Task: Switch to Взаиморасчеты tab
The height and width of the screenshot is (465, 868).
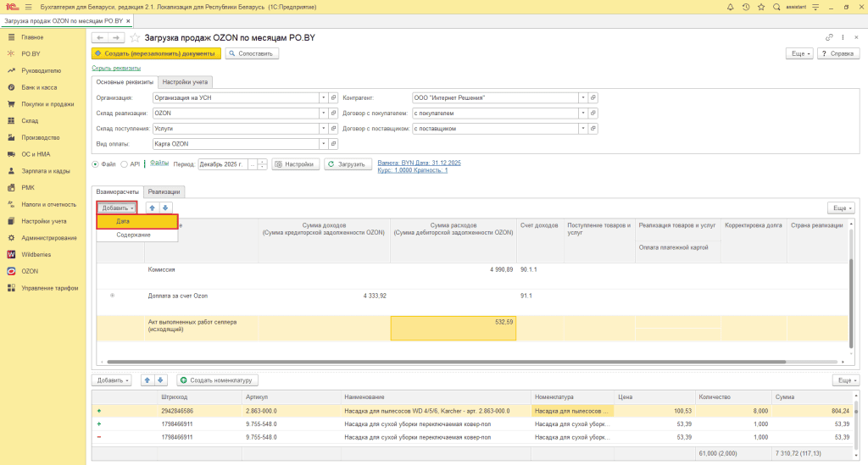Action: (x=117, y=192)
